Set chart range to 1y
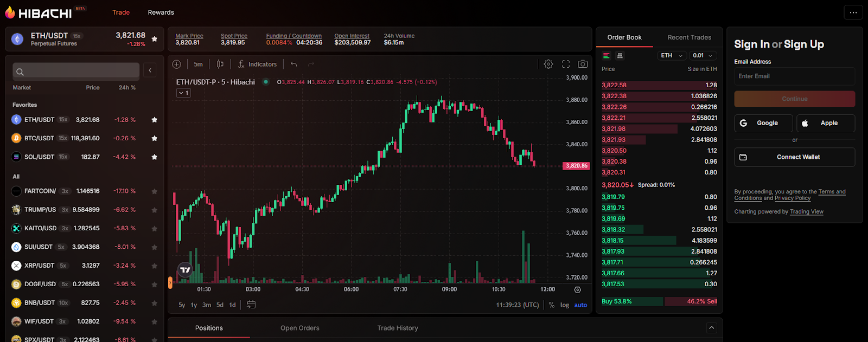This screenshot has height=342, width=868. point(194,305)
